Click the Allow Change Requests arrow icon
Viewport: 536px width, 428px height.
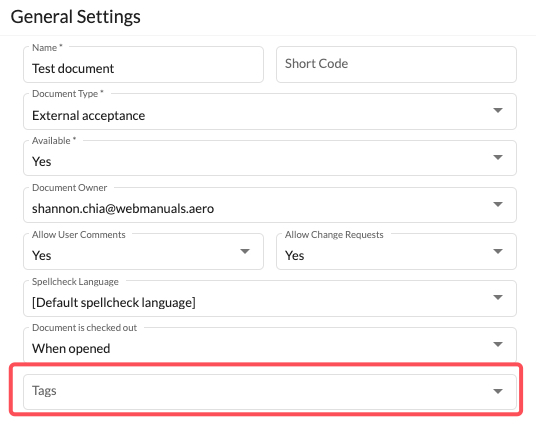pyautogui.click(x=498, y=251)
